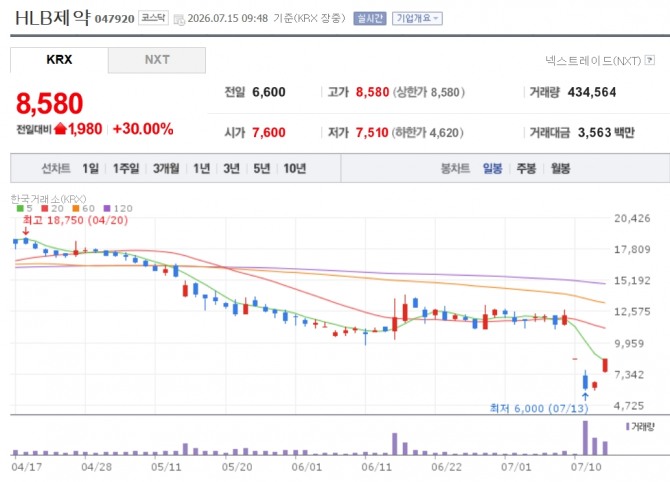Click the orange 60-day moving average swatch

[x=76, y=209]
